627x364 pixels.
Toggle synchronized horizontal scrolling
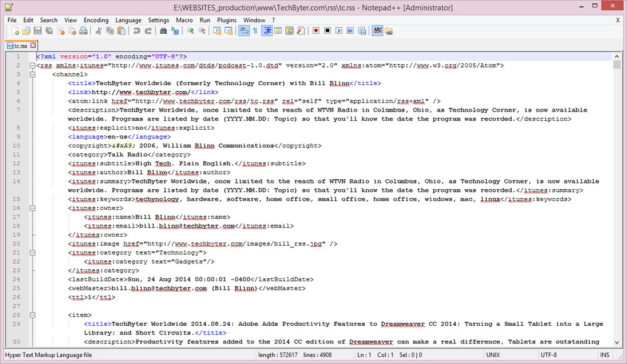pos(228,31)
